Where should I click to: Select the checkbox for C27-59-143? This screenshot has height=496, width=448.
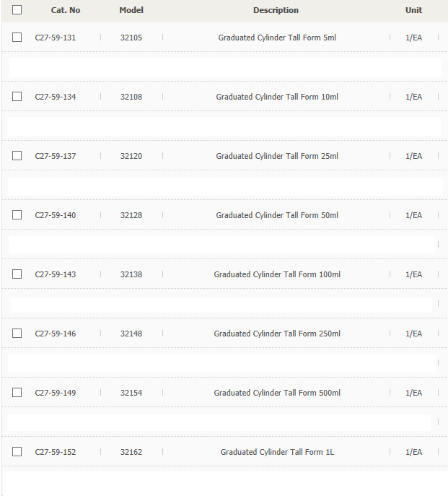(17, 274)
